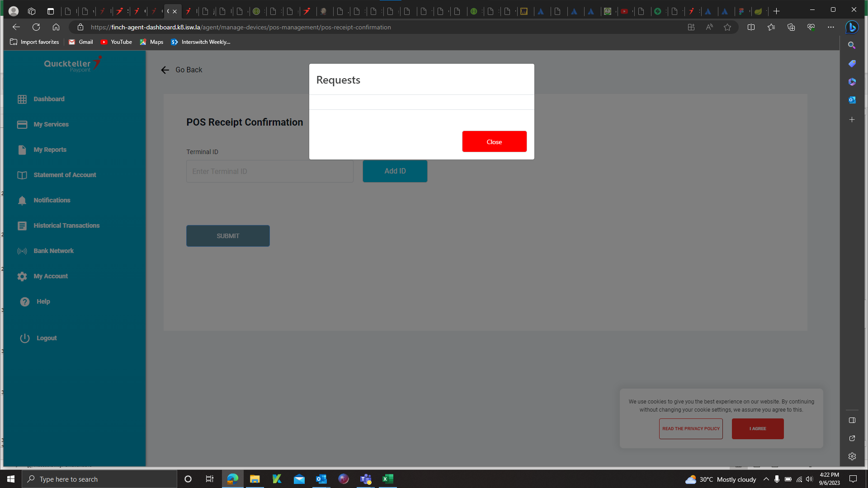Click the Dashboard grid icon in sidebar

(x=22, y=99)
